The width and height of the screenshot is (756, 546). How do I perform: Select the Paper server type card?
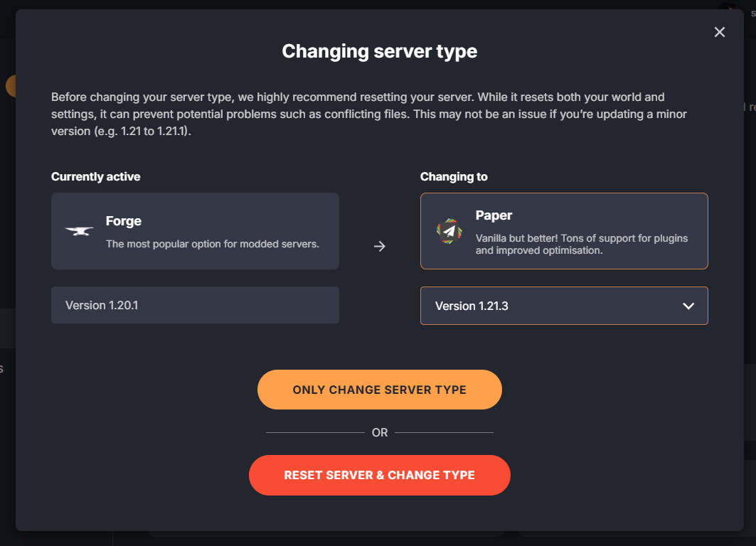(x=564, y=230)
